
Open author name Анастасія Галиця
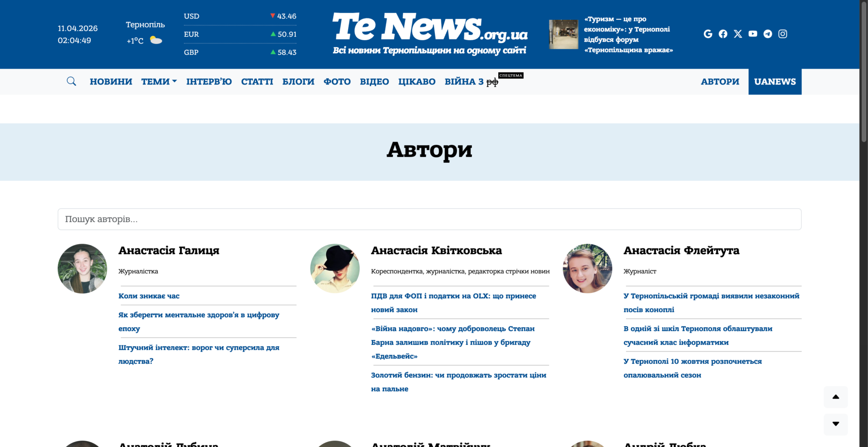pyautogui.click(x=169, y=250)
